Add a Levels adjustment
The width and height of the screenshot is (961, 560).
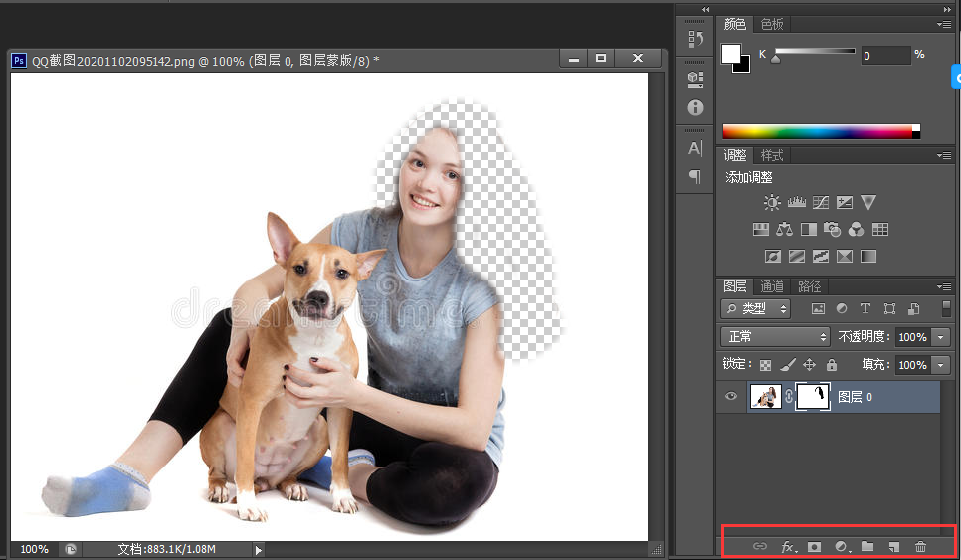[x=796, y=203]
